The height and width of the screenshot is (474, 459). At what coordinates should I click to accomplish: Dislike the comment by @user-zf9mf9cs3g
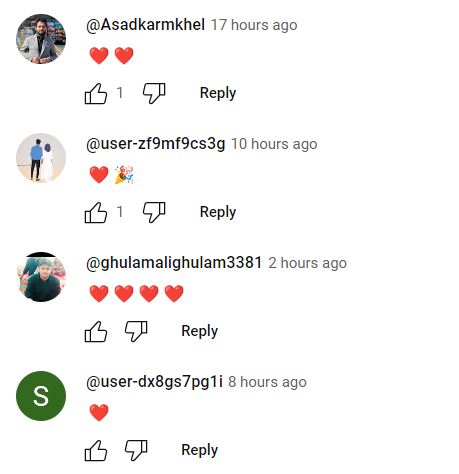click(x=154, y=212)
